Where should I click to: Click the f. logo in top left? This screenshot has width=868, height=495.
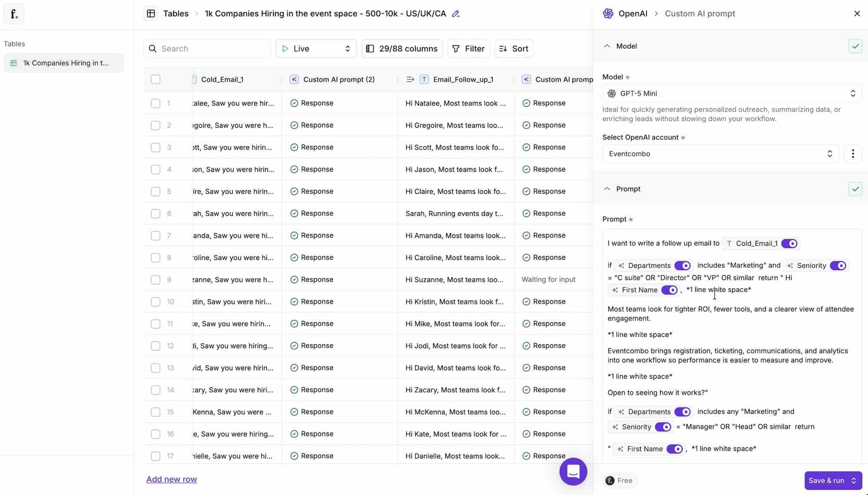point(14,14)
